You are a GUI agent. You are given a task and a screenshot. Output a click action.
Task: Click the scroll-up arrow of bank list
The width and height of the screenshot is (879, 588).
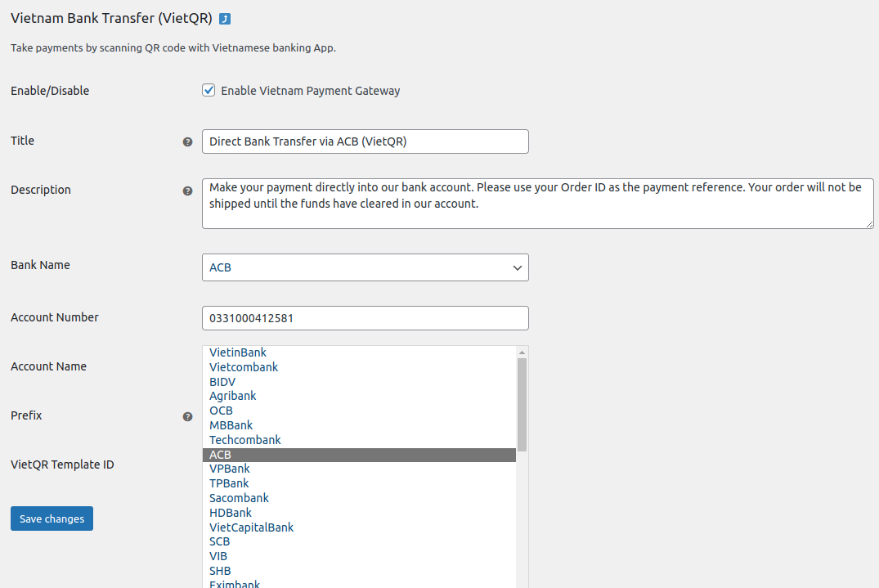522,352
